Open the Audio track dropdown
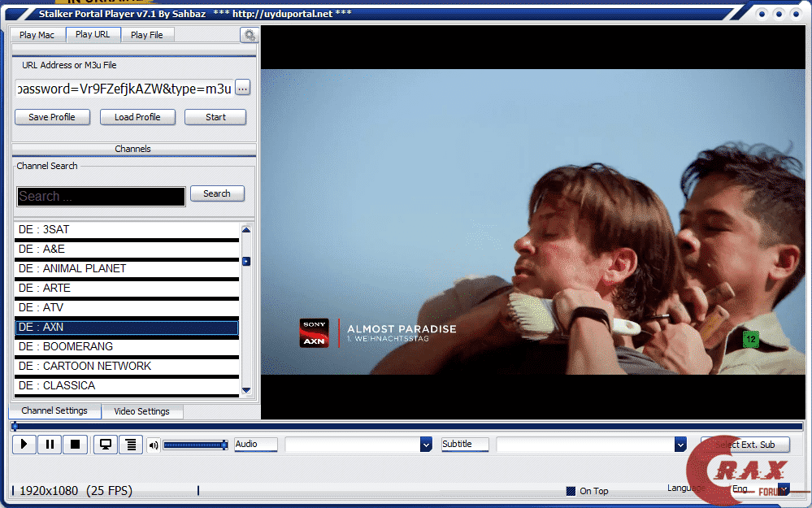This screenshot has width=812, height=508. click(426, 445)
